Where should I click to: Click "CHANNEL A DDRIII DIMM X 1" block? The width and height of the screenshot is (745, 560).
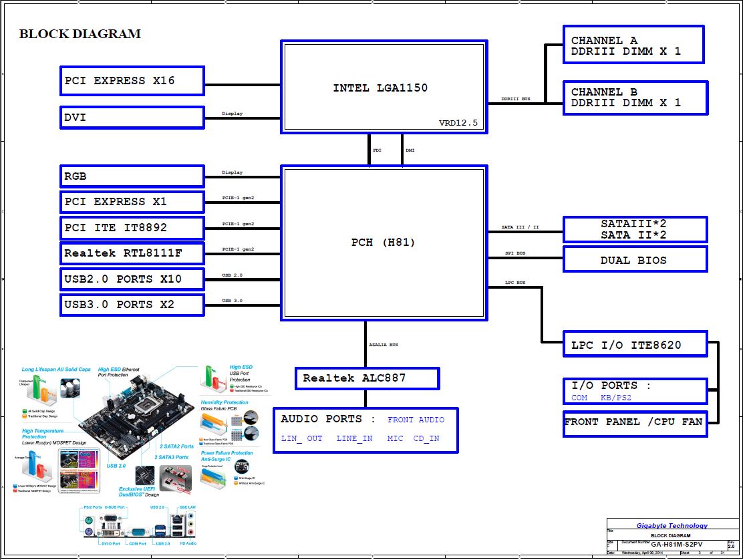coord(633,45)
